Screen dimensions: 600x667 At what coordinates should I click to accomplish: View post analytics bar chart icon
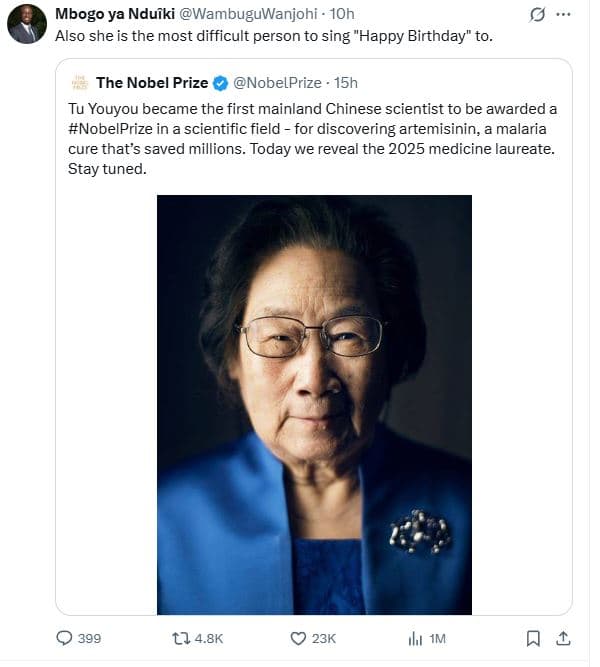click(416, 638)
